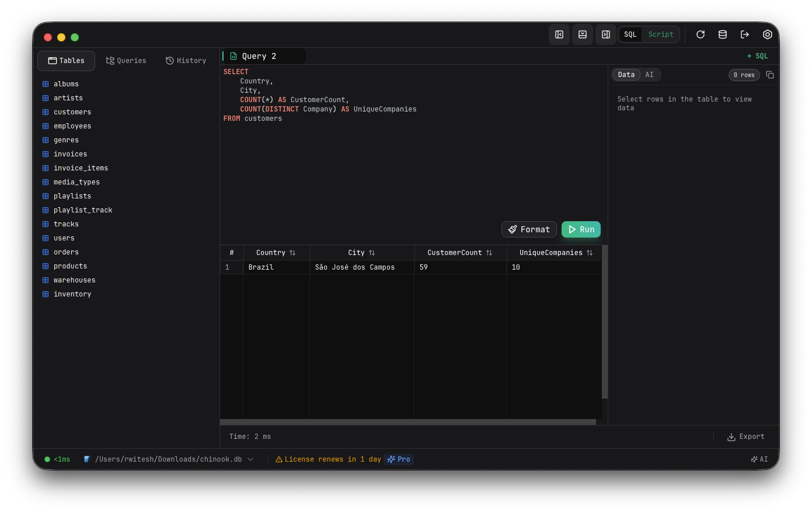Switch the right panel to AI
This screenshot has height=513, width=812.
click(x=649, y=75)
